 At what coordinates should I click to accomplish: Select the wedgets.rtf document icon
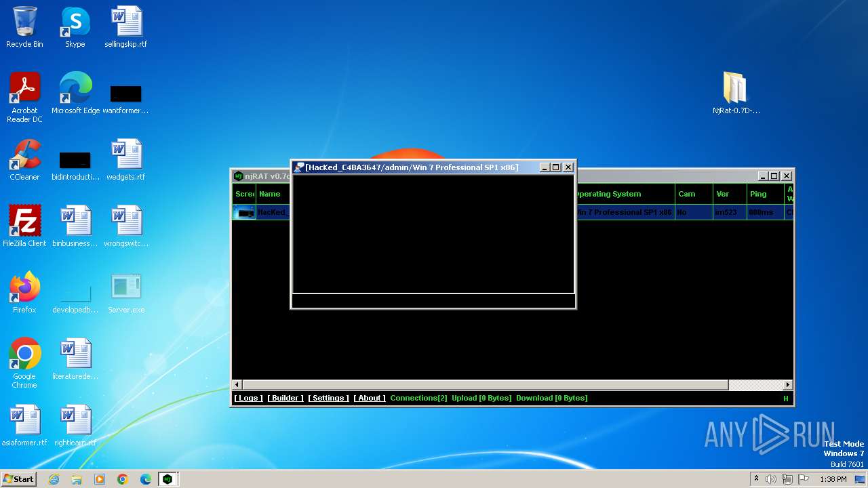125,160
